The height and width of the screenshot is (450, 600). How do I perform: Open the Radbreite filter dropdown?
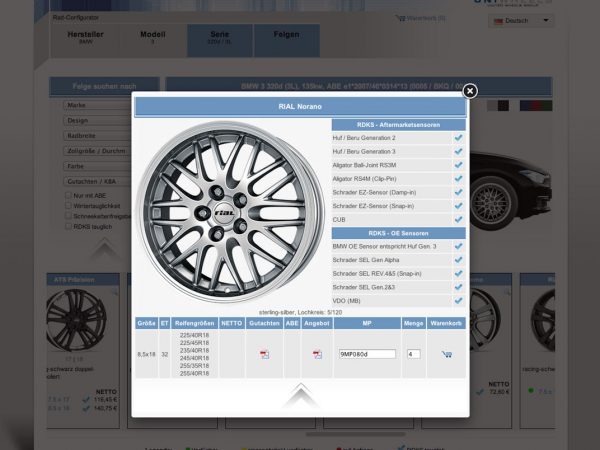tap(98, 135)
